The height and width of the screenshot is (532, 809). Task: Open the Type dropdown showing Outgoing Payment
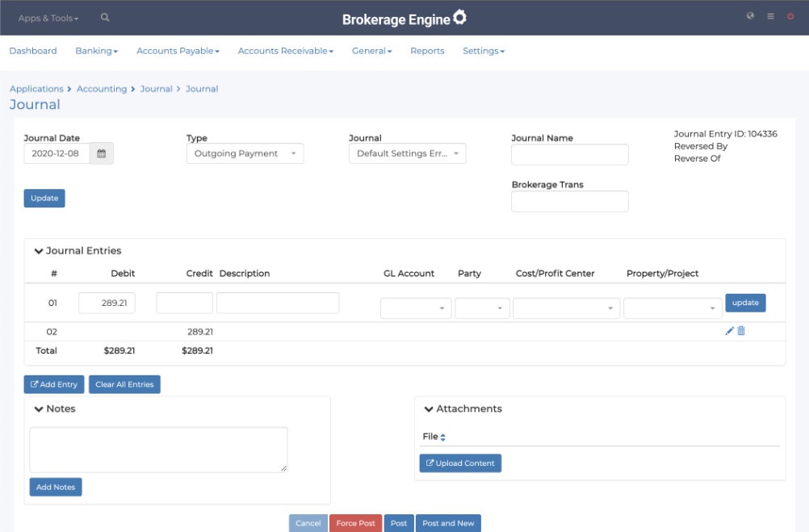[245, 153]
